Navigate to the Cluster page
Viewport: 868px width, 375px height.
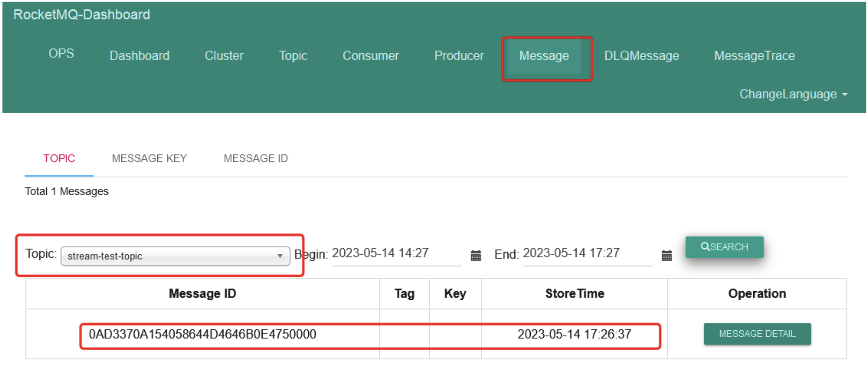(224, 55)
